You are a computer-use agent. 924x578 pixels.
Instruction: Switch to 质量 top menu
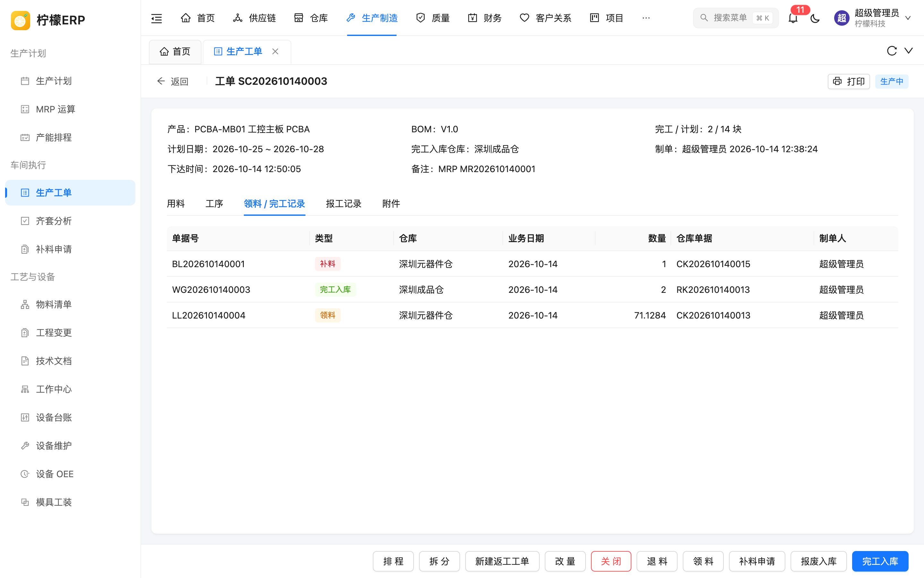(432, 18)
